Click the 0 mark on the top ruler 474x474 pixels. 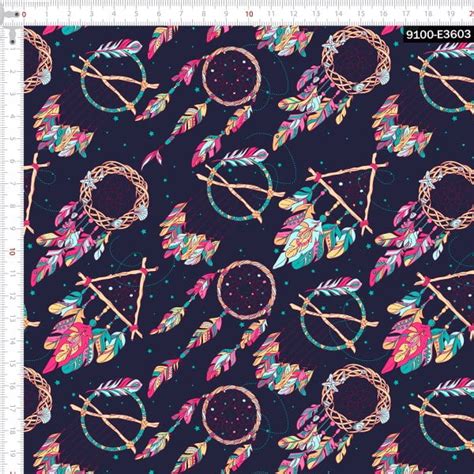[x=24, y=14]
